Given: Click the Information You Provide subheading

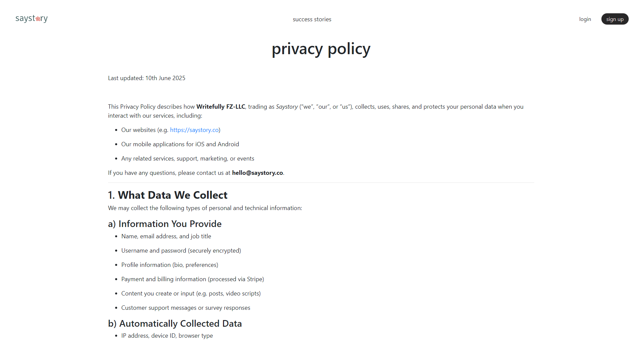Looking at the screenshot, I should 165,224.
